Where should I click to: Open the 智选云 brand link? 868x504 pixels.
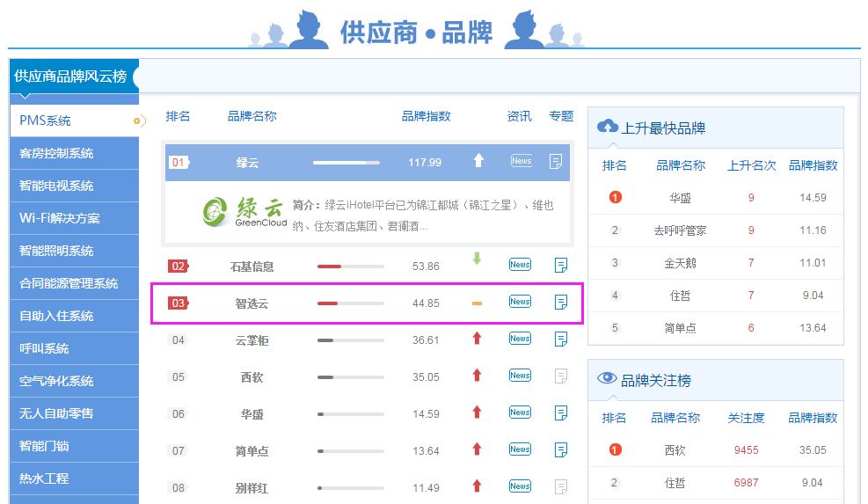coord(252,303)
